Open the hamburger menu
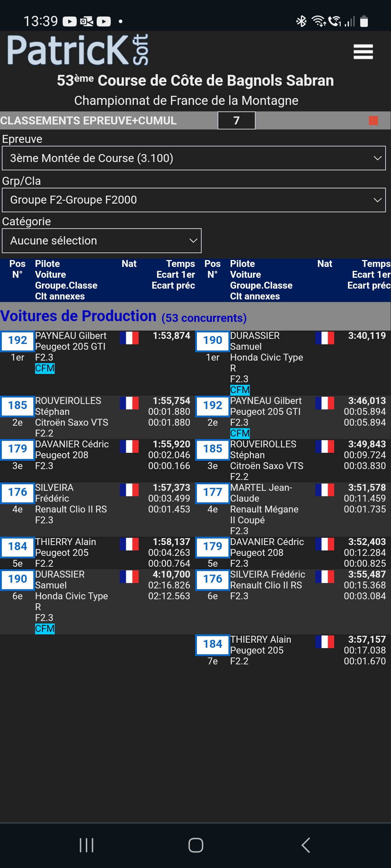Viewport: 391px width, 868px height. [x=363, y=52]
